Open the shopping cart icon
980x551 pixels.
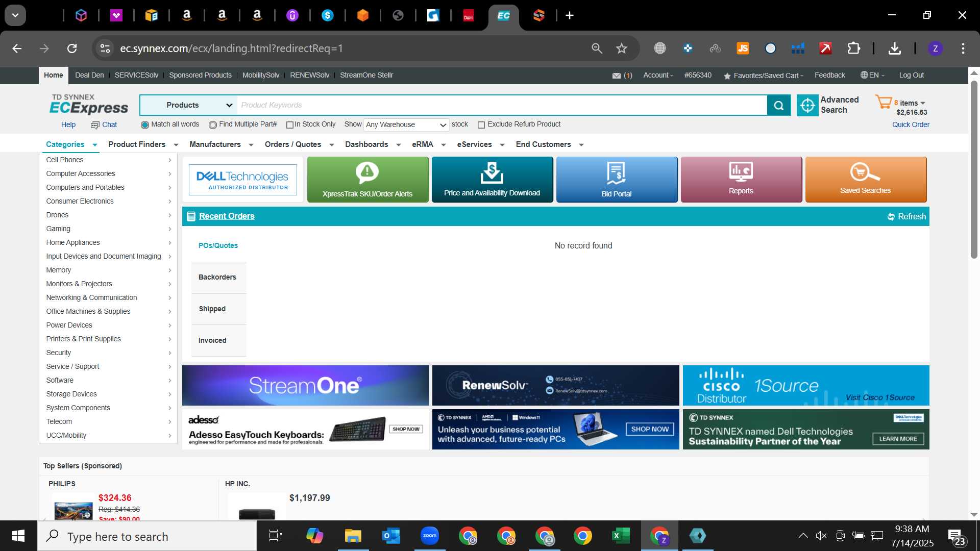pyautogui.click(x=883, y=102)
